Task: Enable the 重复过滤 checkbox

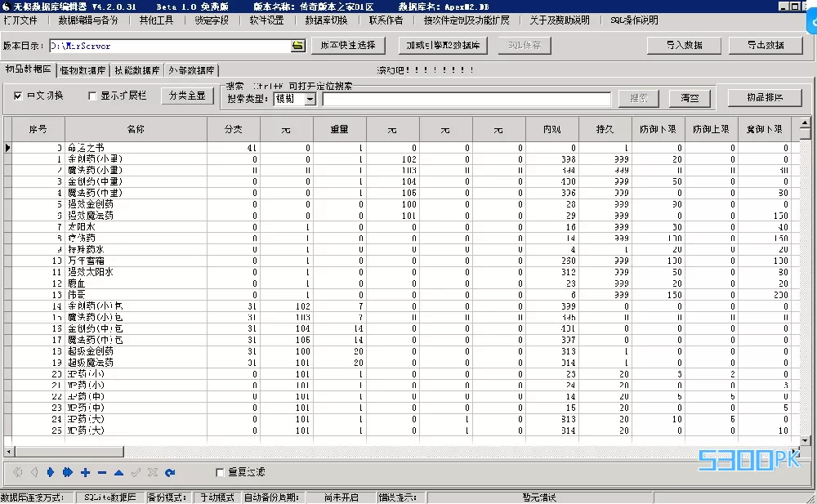Action: 220,472
